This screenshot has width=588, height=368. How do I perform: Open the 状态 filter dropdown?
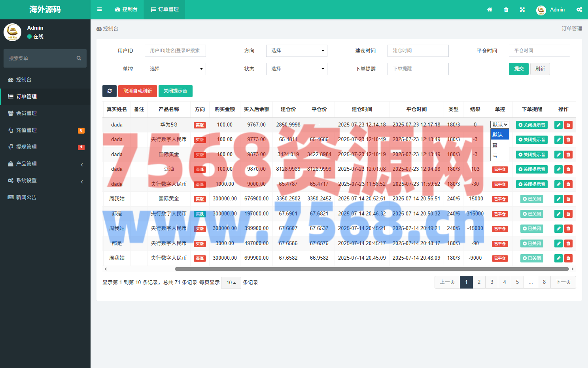pyautogui.click(x=297, y=69)
